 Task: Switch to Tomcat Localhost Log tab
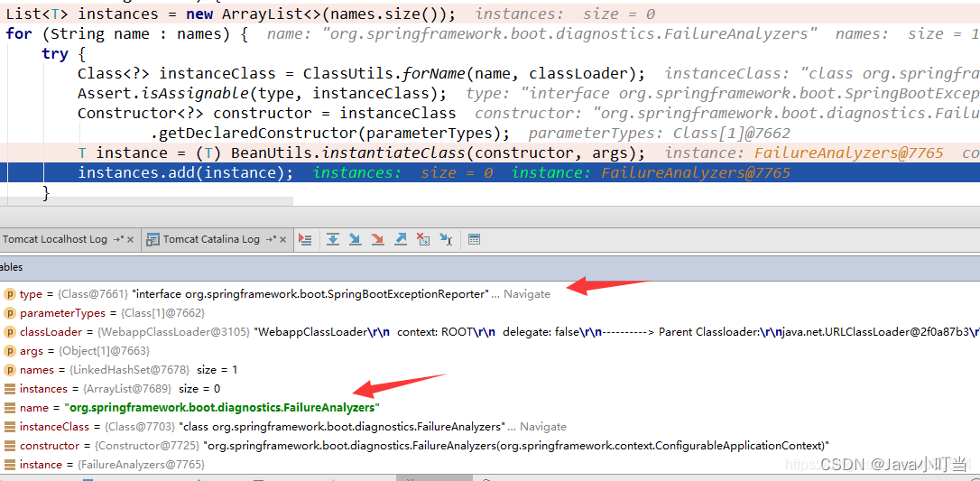click(x=55, y=239)
